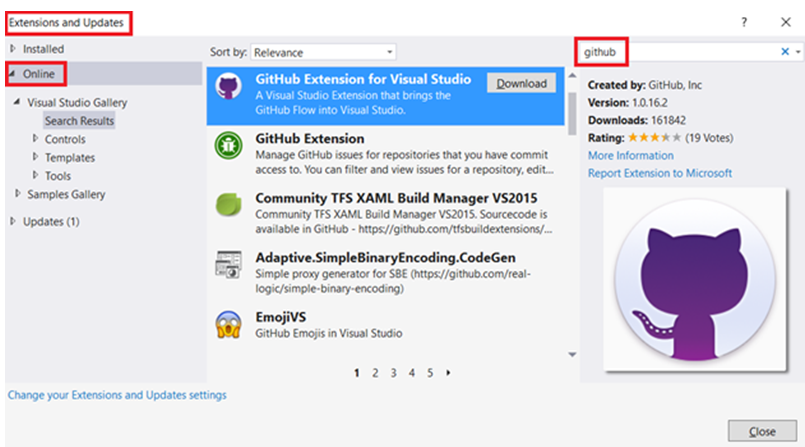
Task: Click the Tools label in the tree
Action: [x=58, y=176]
